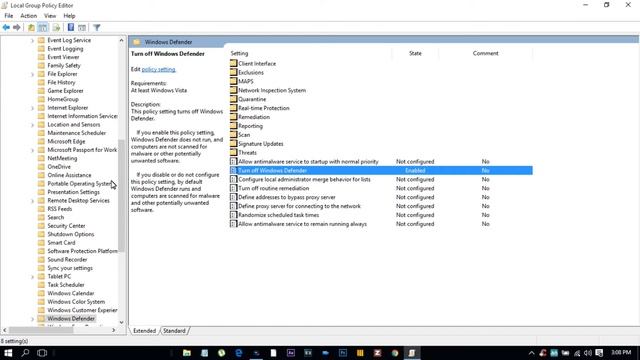
Task: Open the Action menu
Action: [x=29, y=16]
